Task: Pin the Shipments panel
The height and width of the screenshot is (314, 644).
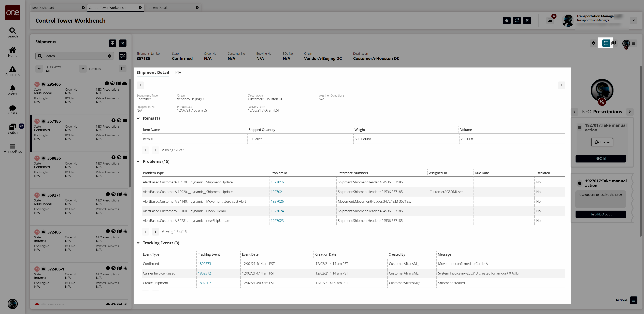Action: pos(112,43)
